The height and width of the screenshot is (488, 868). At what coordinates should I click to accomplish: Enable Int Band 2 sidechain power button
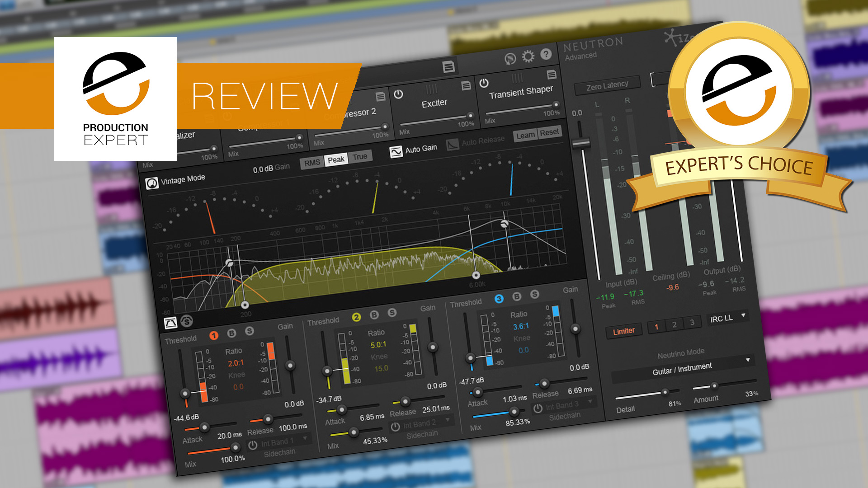(x=395, y=427)
